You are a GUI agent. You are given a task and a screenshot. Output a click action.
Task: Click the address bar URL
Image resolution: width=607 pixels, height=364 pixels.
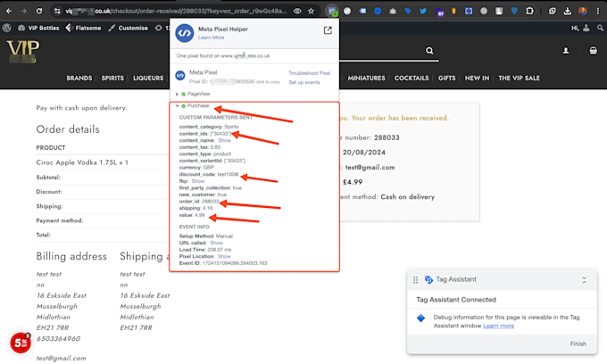(176, 11)
